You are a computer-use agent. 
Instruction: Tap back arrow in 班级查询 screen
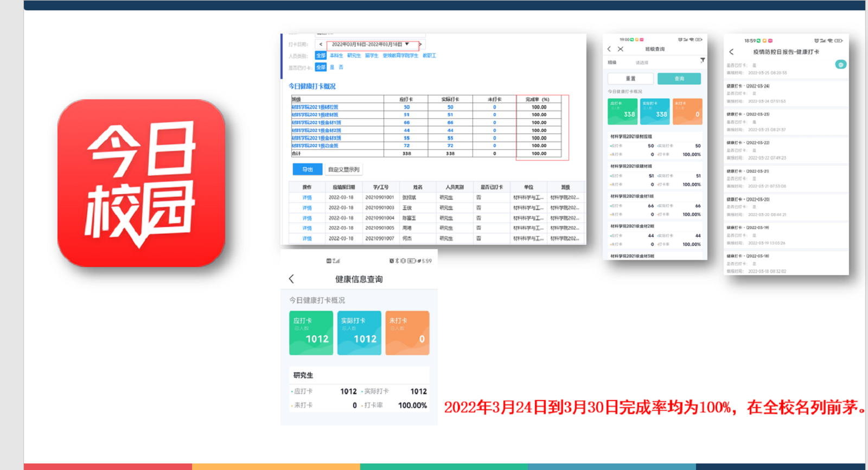tap(609, 49)
